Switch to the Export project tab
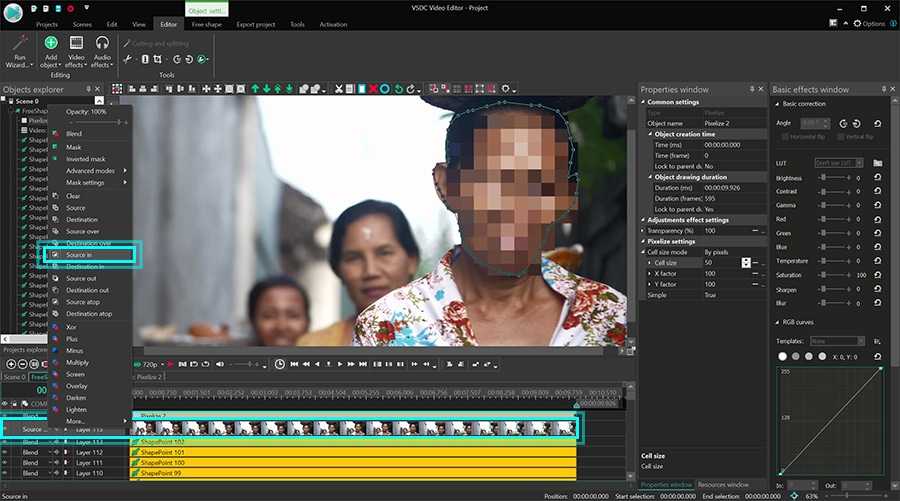This screenshot has height=501, width=900. tap(256, 24)
